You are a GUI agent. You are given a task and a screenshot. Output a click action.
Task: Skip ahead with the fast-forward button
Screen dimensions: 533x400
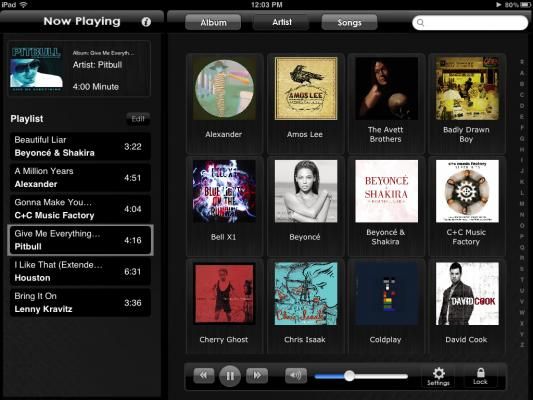pos(257,375)
